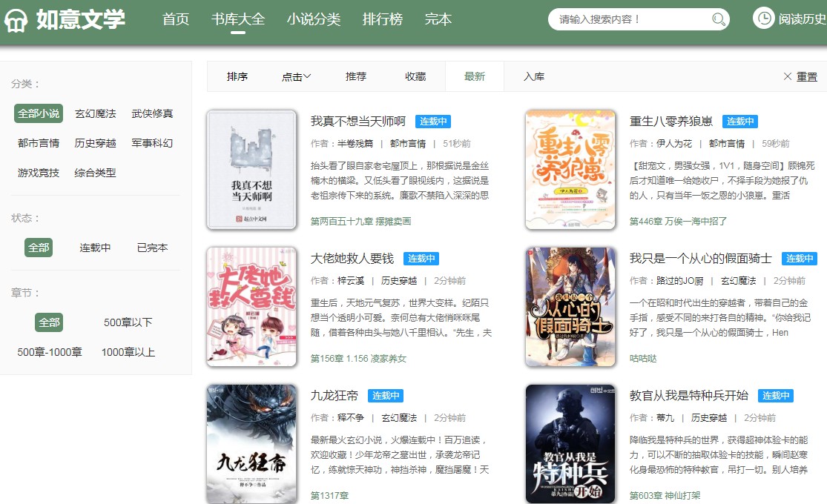Click author name 伊人为花

point(674,143)
